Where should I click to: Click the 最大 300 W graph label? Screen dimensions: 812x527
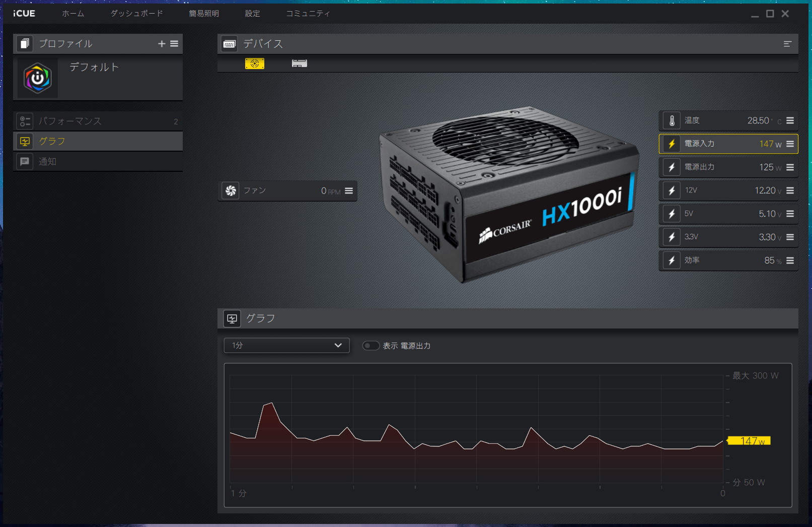point(756,376)
